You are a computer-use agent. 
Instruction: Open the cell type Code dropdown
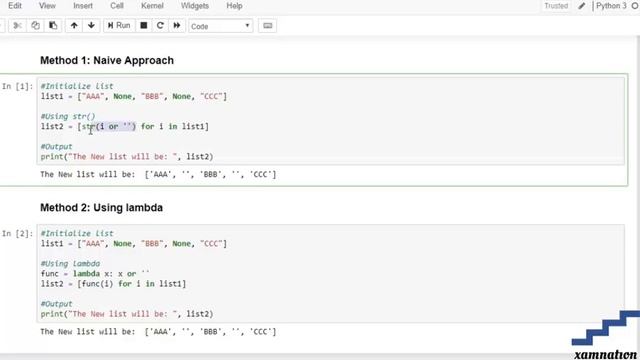(220, 26)
